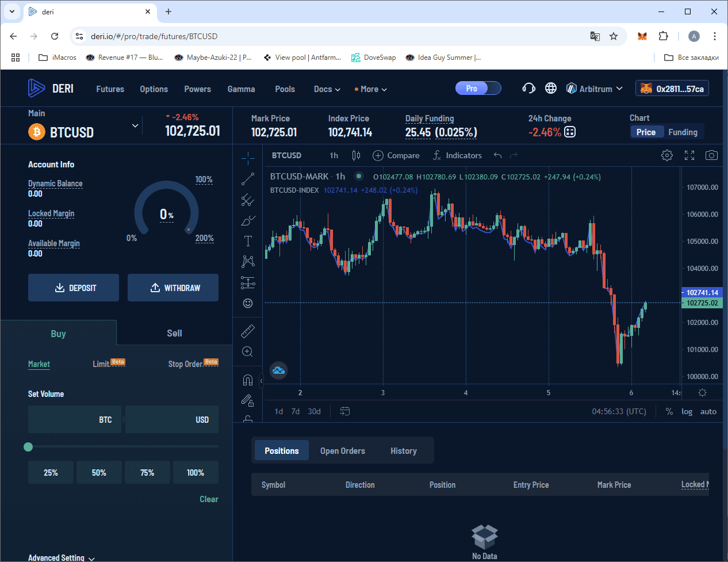The image size is (728, 562).
Task: Switch to the Sell tab
Action: [x=174, y=333]
